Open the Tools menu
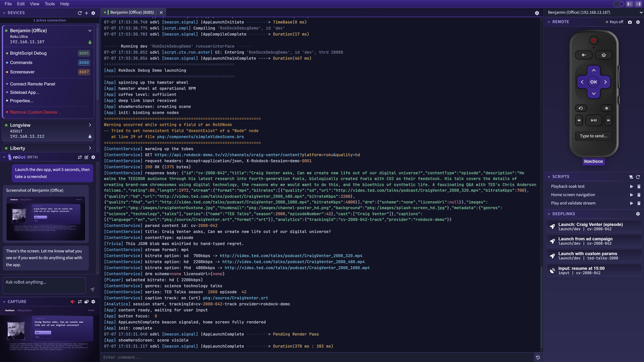Image resolution: width=644 pixels, height=362 pixels. (x=49, y=4)
